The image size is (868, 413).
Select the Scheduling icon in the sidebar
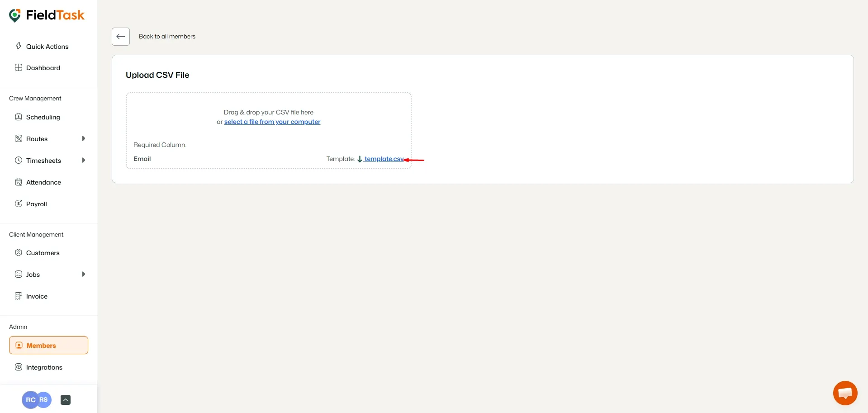19,116
